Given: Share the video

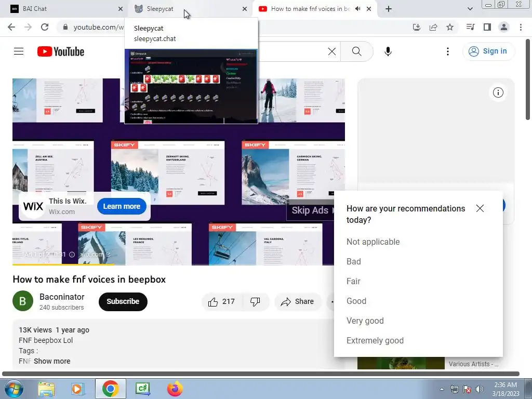Looking at the screenshot, I should coord(297,302).
